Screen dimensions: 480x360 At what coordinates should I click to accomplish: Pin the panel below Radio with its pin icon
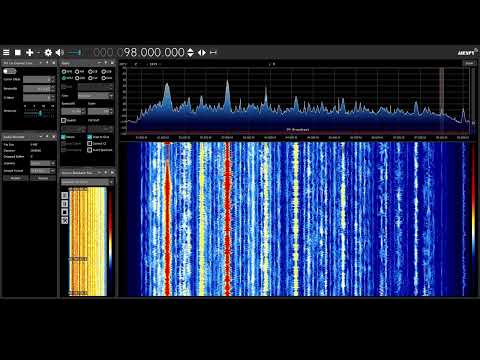(106, 172)
